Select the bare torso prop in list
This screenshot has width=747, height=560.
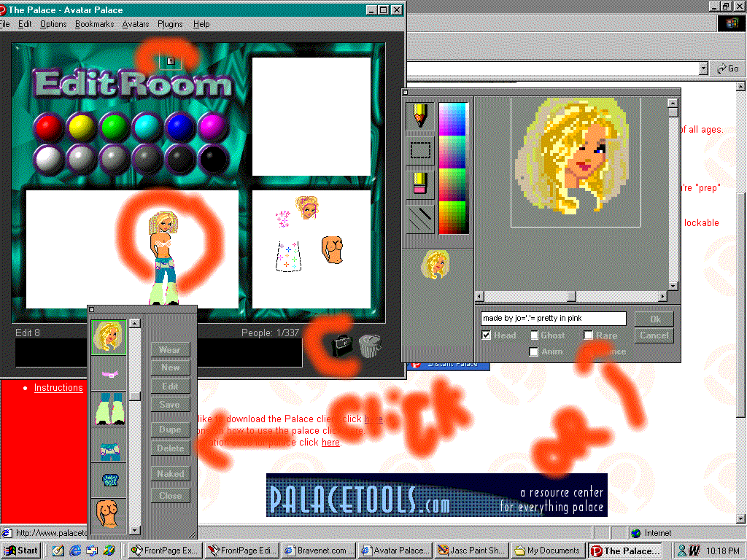[x=109, y=514]
